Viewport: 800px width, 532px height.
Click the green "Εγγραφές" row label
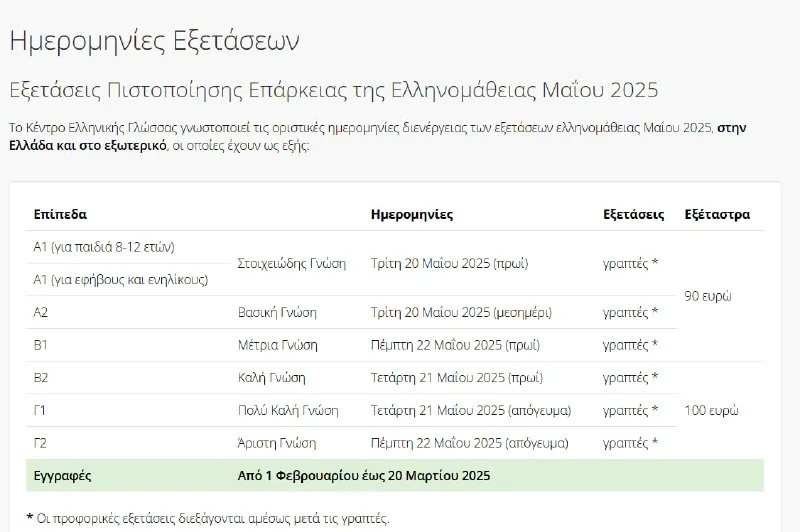tap(62, 476)
